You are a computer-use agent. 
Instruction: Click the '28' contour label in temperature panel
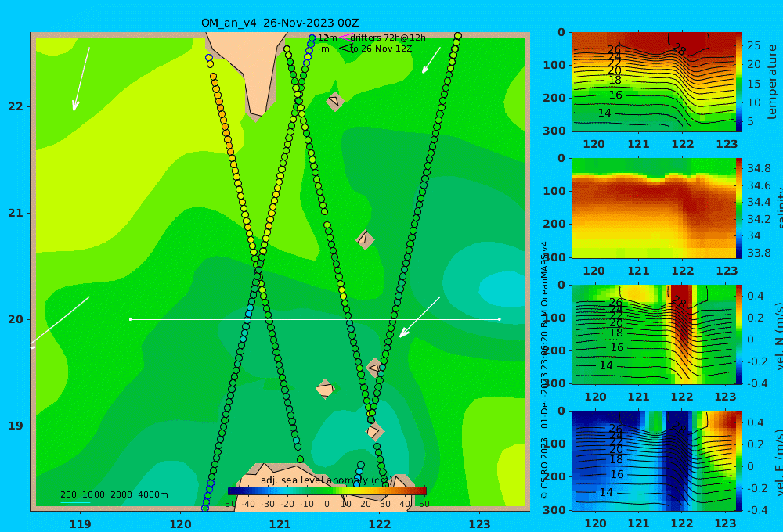click(x=679, y=49)
